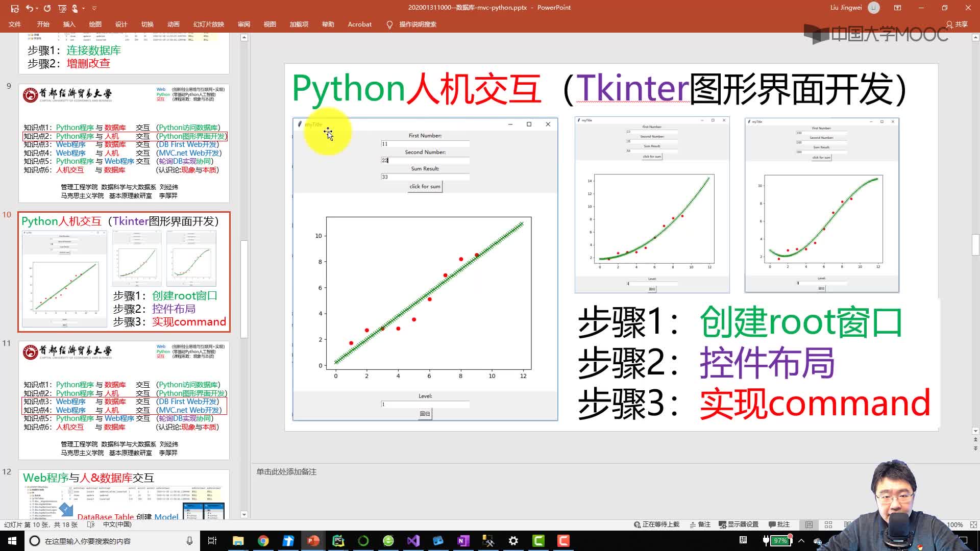
Task: Open the touch mode dropdown arrow
Action: [83, 8]
